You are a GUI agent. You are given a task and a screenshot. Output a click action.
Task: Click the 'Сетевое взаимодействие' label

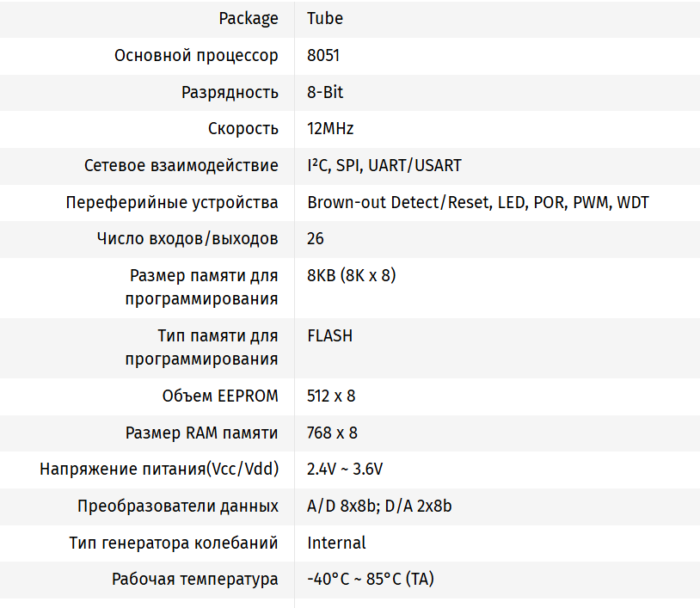click(181, 165)
